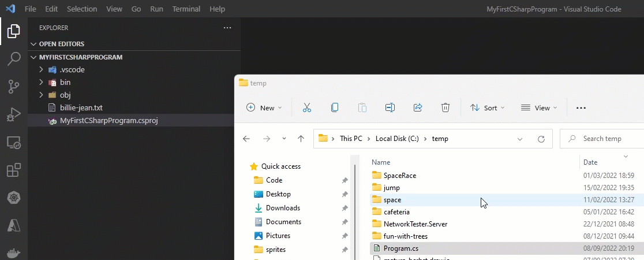Click the Cut icon in File Explorer

(x=306, y=107)
